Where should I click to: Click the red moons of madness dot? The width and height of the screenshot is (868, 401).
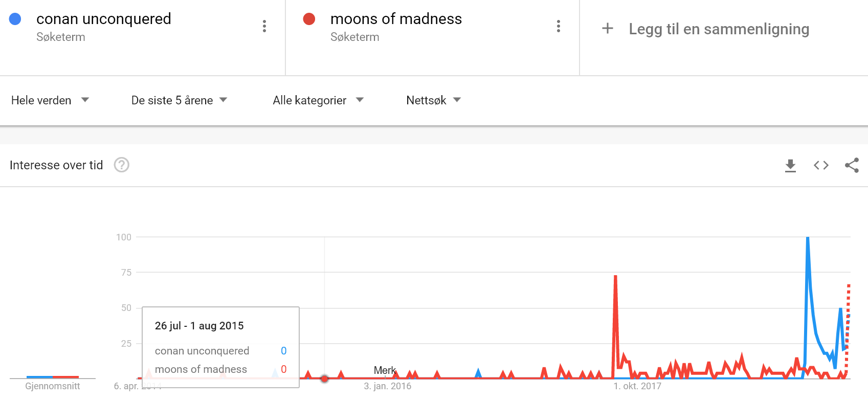pos(309,19)
